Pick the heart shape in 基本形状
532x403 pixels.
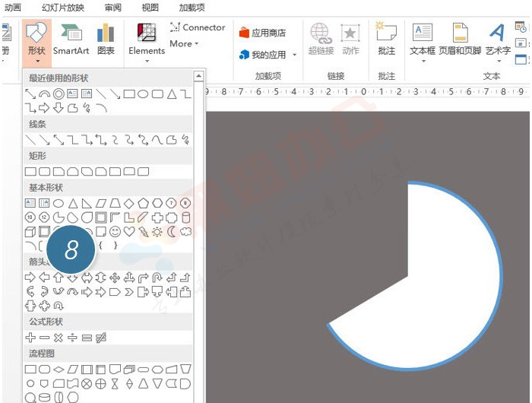click(x=129, y=231)
